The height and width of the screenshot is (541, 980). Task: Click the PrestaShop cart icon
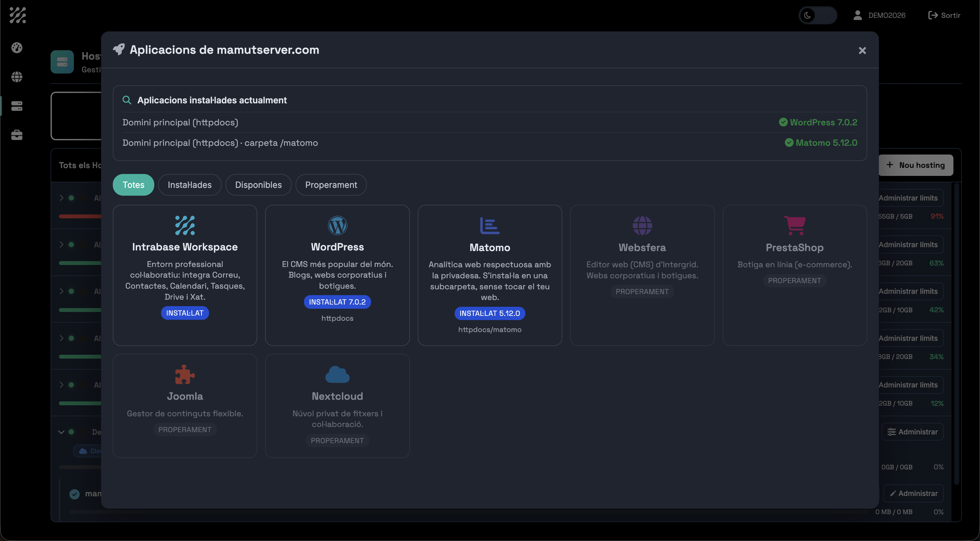coord(795,225)
